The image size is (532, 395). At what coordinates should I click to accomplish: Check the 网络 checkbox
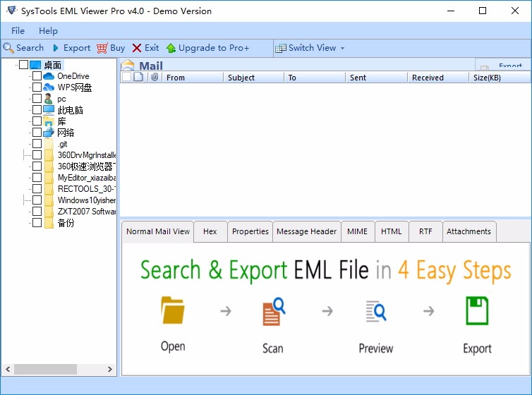37,132
